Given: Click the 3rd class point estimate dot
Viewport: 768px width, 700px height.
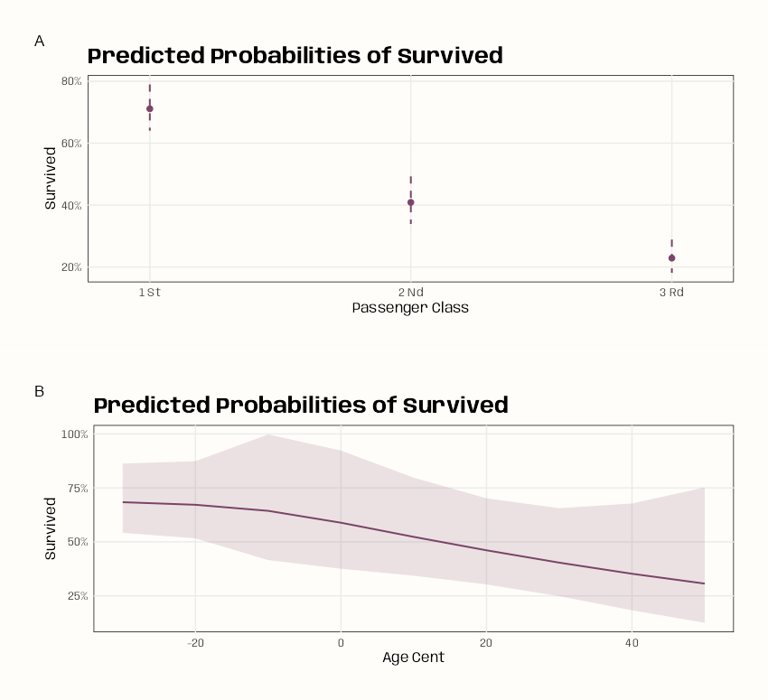Looking at the screenshot, I should tap(672, 258).
